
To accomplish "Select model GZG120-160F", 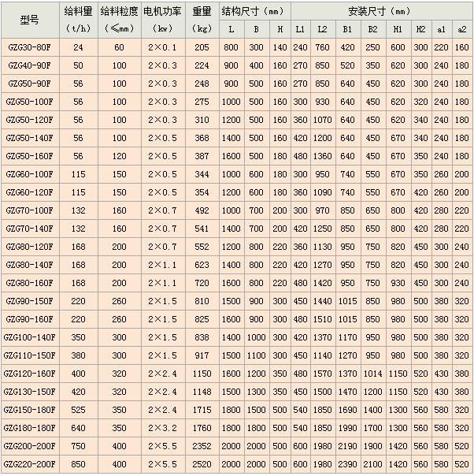I will 30,374.
